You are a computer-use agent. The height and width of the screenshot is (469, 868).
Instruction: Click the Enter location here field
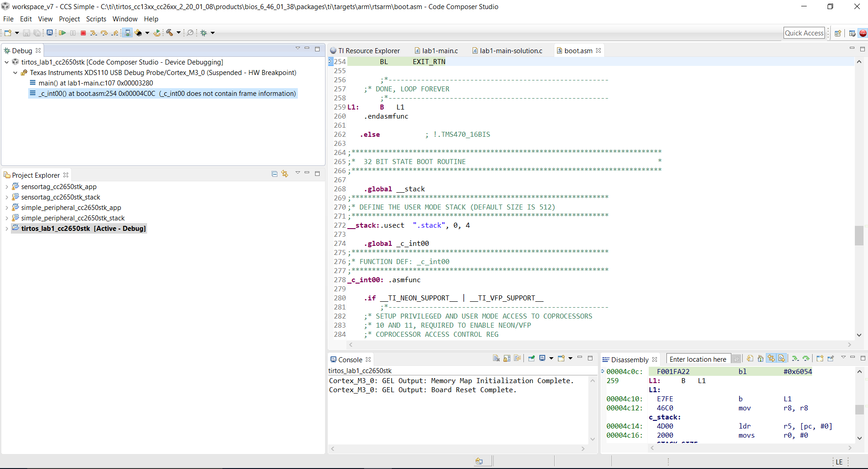point(698,359)
